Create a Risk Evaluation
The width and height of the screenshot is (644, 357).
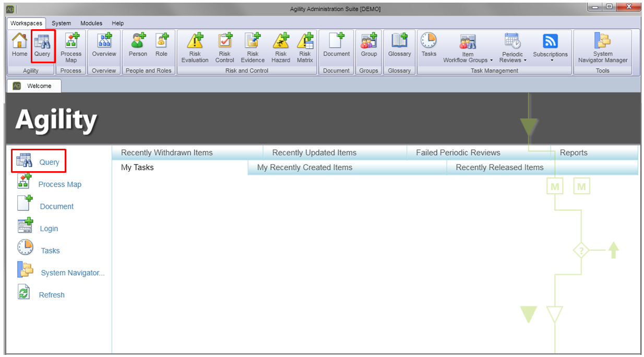pyautogui.click(x=195, y=47)
